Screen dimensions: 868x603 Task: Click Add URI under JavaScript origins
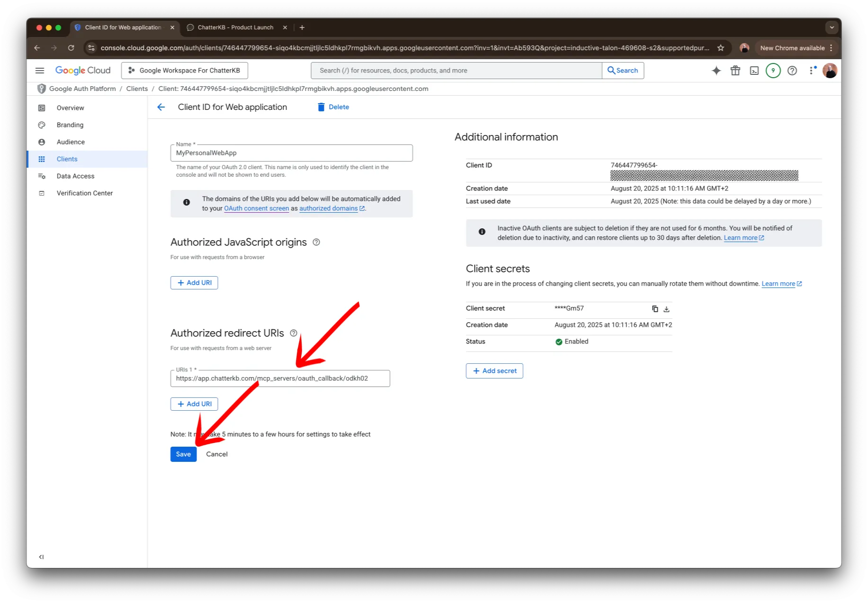194,283
